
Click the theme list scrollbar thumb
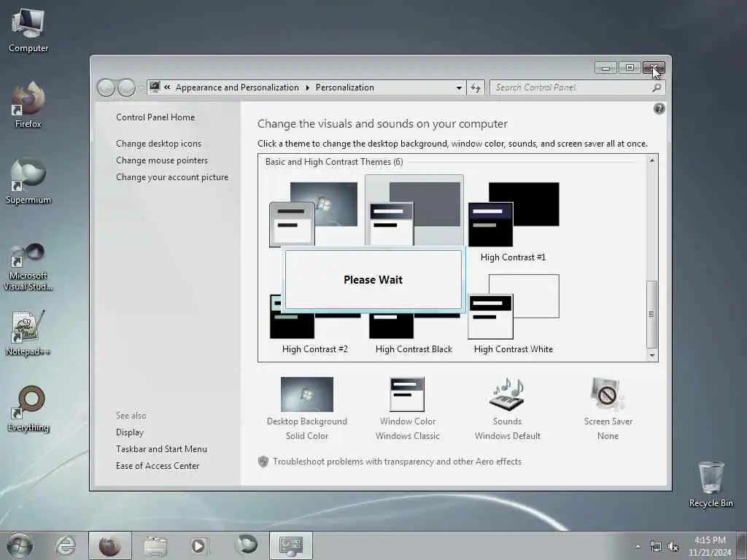click(x=651, y=314)
